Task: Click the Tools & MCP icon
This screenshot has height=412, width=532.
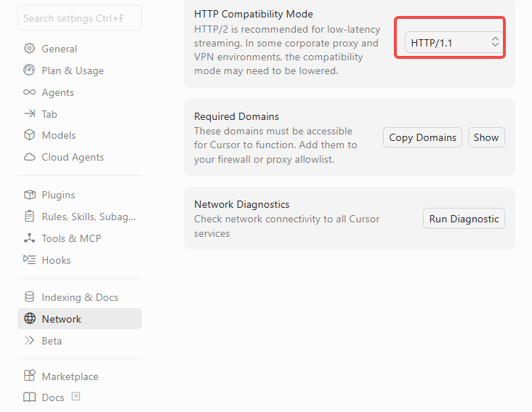Action: [30, 238]
